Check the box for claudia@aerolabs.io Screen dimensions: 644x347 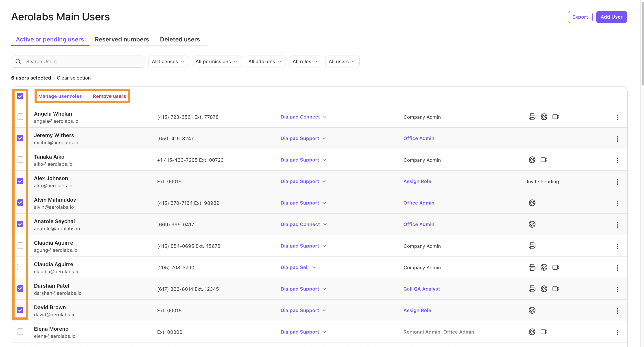click(20, 267)
